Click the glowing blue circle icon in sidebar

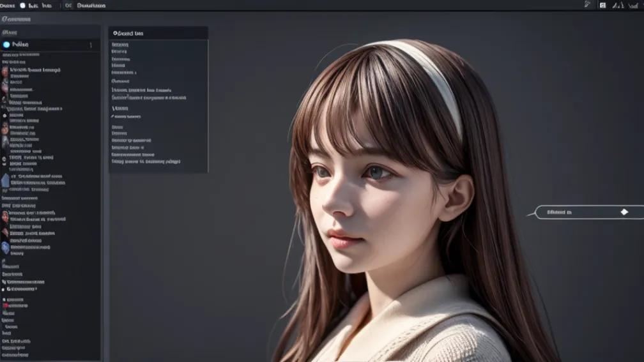click(7, 45)
